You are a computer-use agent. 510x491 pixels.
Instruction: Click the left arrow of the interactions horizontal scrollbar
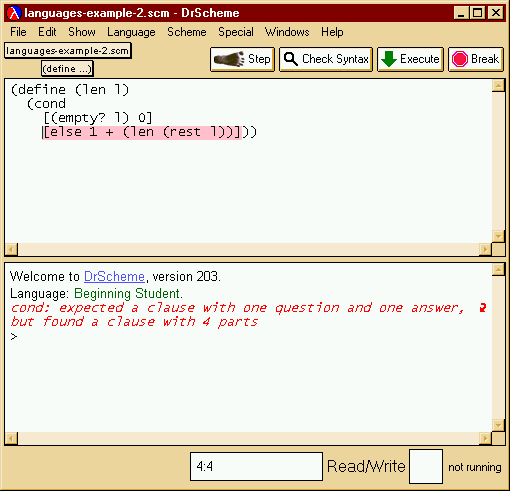point(11,438)
